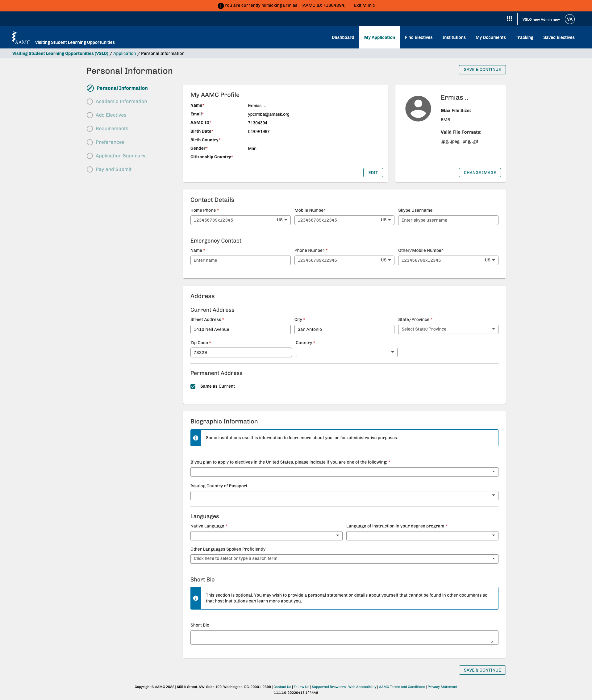Viewport: 592px width, 700px height.
Task: Open the address Country dropdown
Action: click(x=346, y=353)
